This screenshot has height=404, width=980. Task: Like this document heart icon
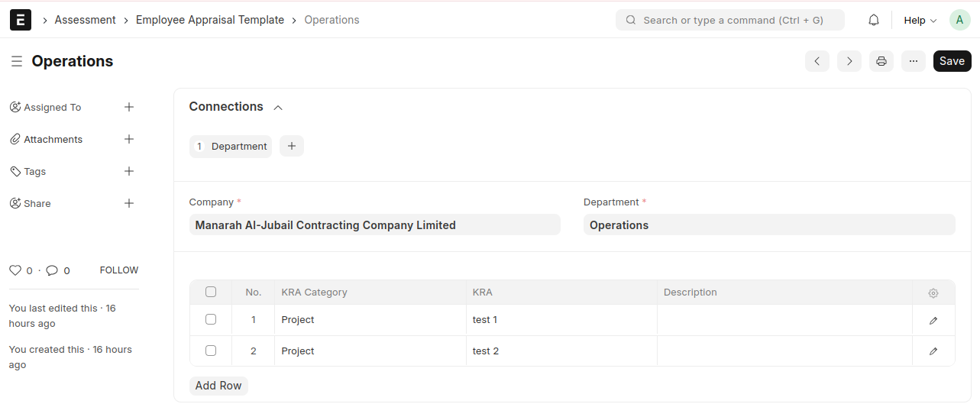click(x=15, y=270)
